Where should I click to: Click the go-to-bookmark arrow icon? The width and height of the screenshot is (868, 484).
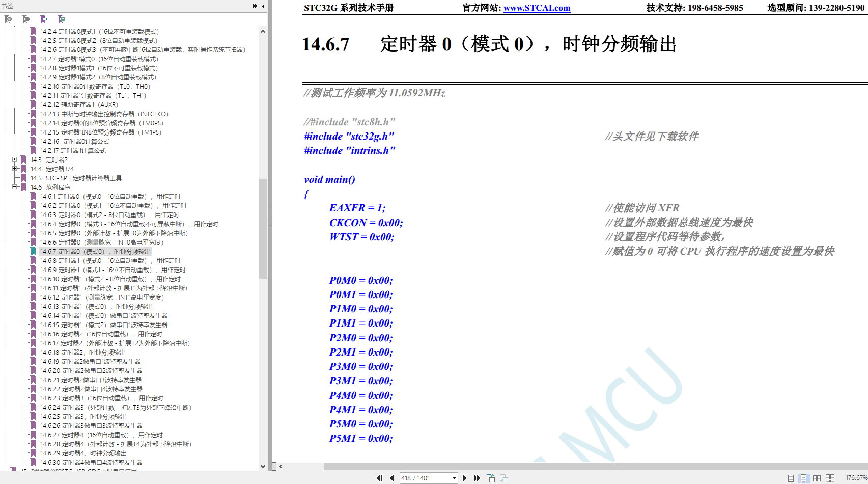[x=44, y=19]
